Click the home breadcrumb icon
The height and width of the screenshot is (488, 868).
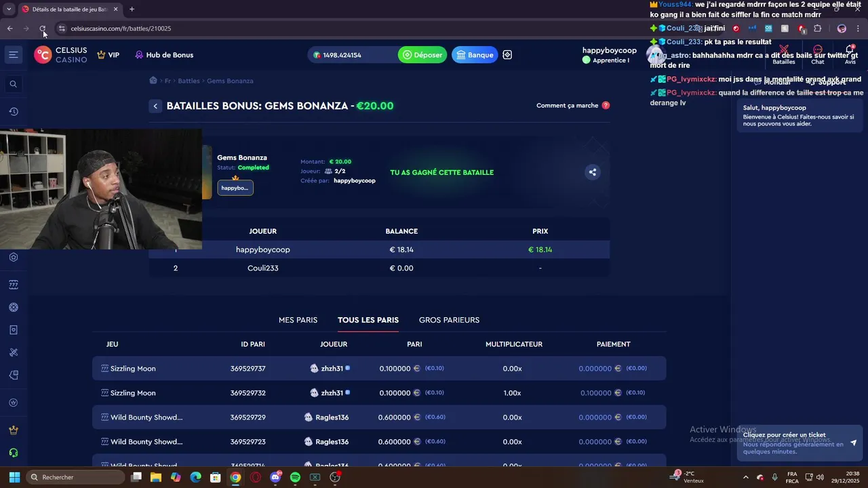[x=153, y=80]
